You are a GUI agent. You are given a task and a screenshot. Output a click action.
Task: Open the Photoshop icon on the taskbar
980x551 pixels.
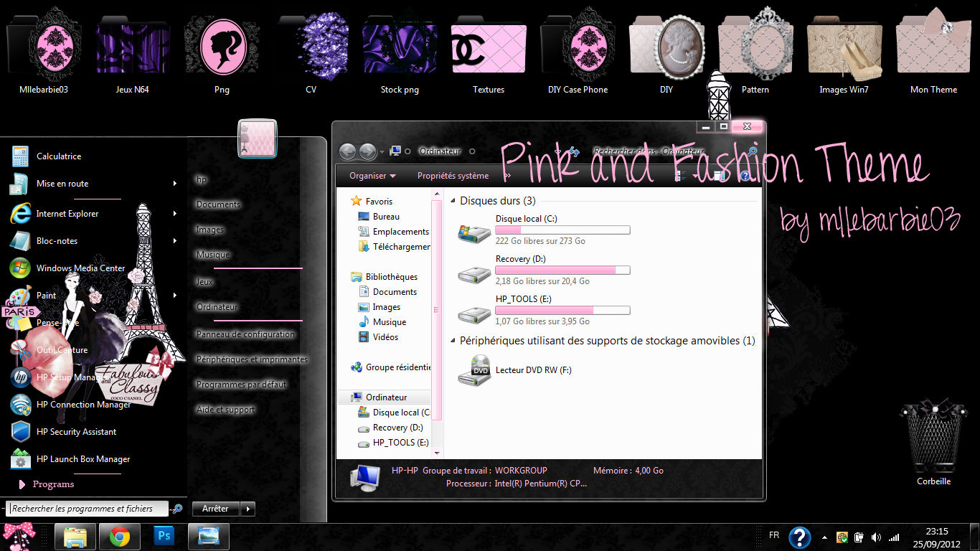pos(164,536)
